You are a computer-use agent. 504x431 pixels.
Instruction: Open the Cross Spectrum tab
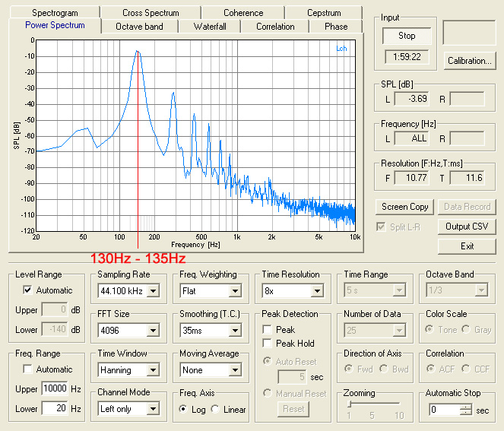pos(151,12)
